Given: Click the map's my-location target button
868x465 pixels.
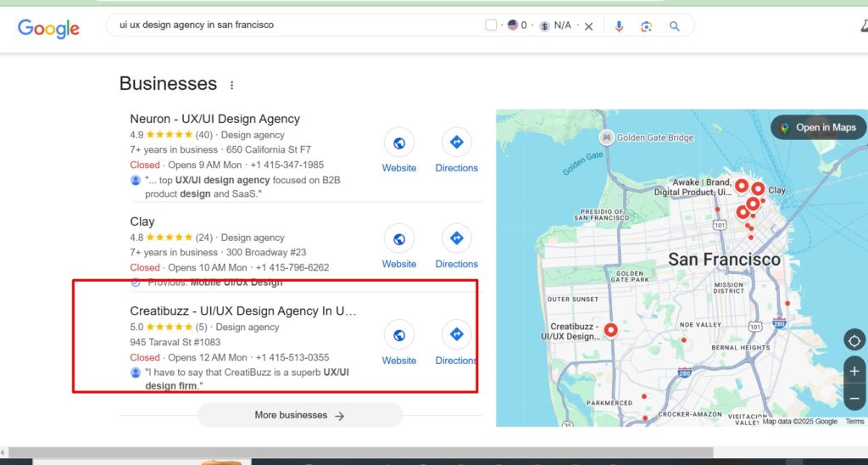Looking at the screenshot, I should (854, 340).
